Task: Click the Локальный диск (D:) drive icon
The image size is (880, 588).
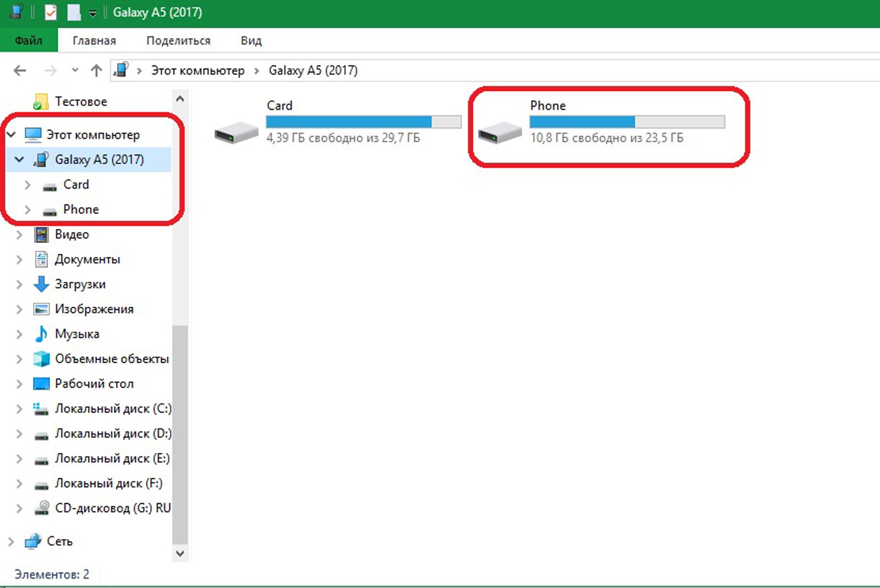Action: (x=41, y=436)
